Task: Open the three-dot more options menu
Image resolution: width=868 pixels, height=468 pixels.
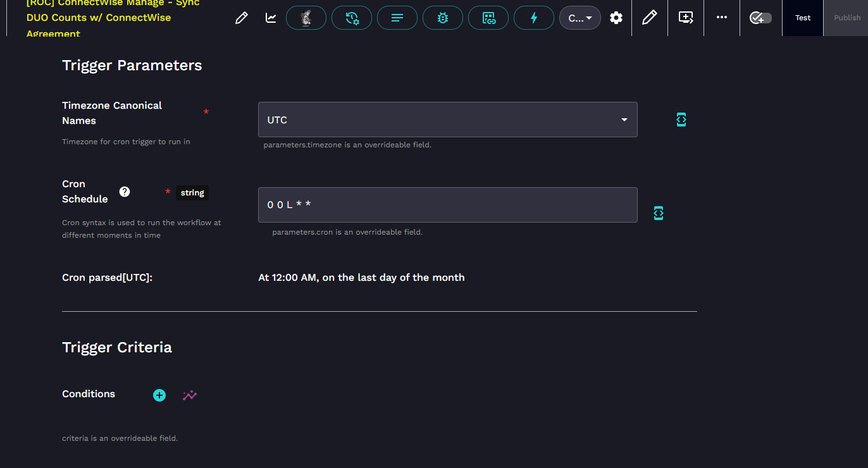Action: (721, 18)
